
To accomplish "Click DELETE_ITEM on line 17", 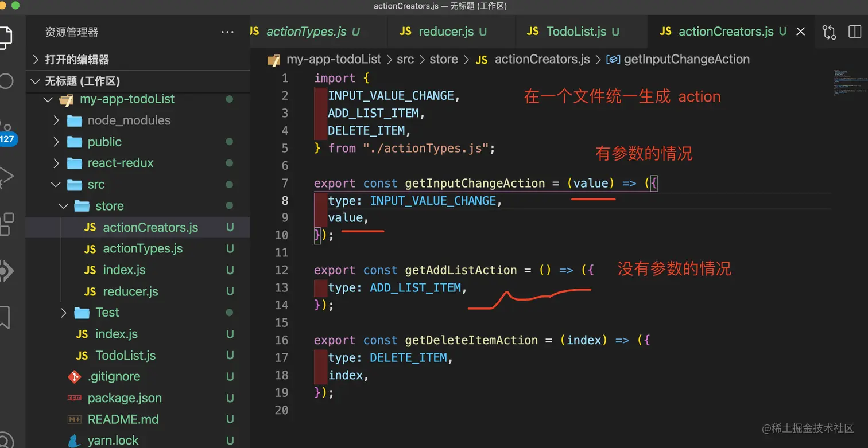I will 408,358.
